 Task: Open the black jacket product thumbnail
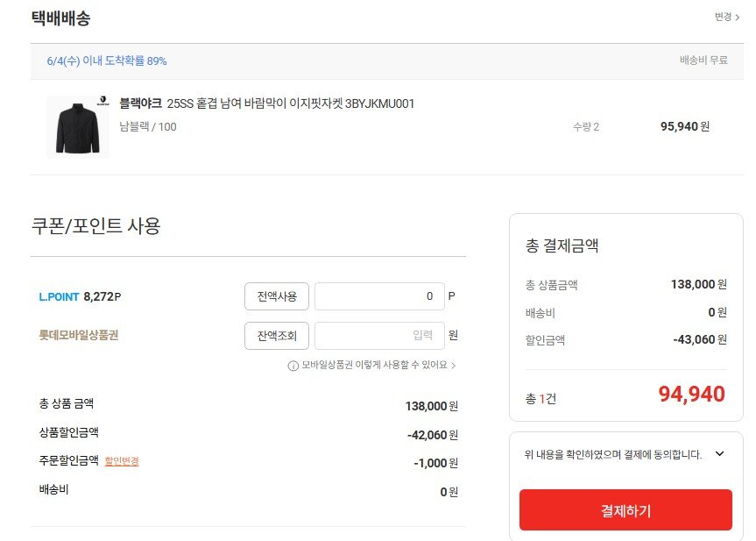click(78, 127)
